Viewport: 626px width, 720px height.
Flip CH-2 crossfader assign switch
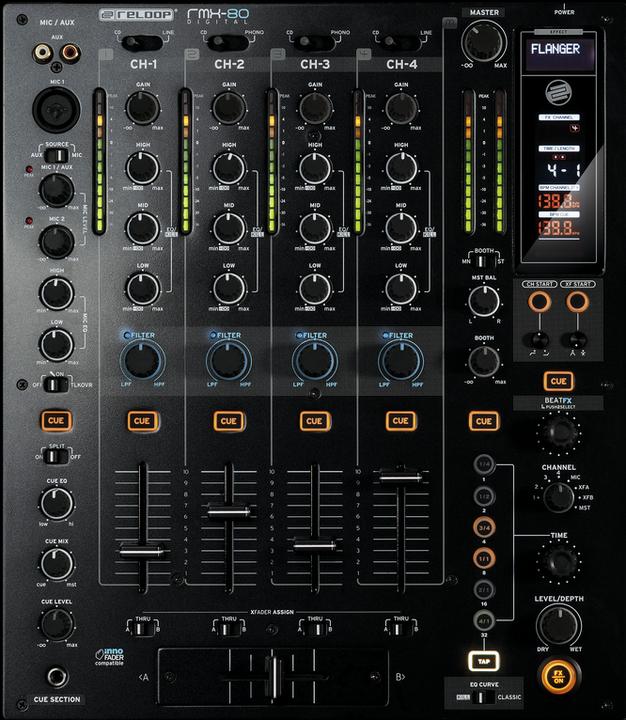(x=229, y=629)
